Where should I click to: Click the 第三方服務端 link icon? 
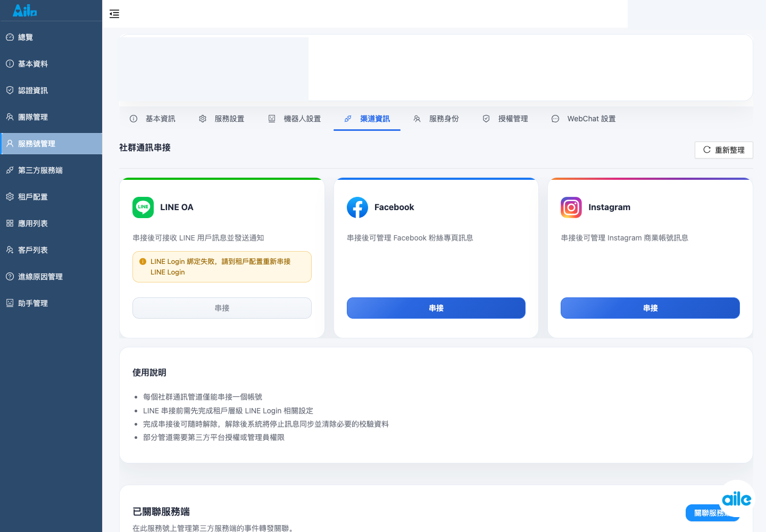click(10, 170)
